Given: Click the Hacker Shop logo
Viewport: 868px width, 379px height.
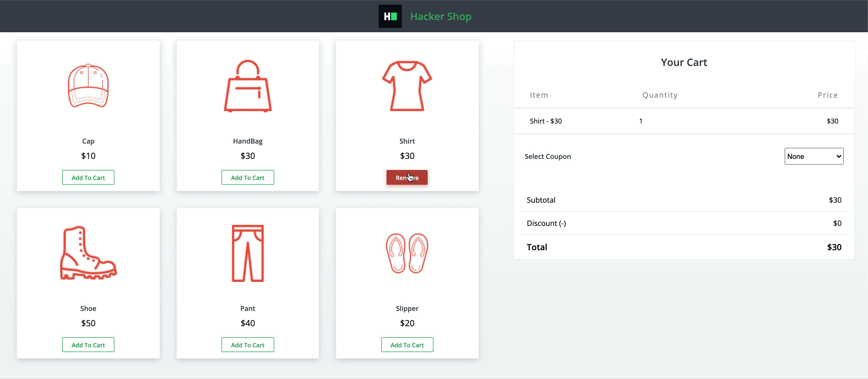Looking at the screenshot, I should tap(390, 16).
